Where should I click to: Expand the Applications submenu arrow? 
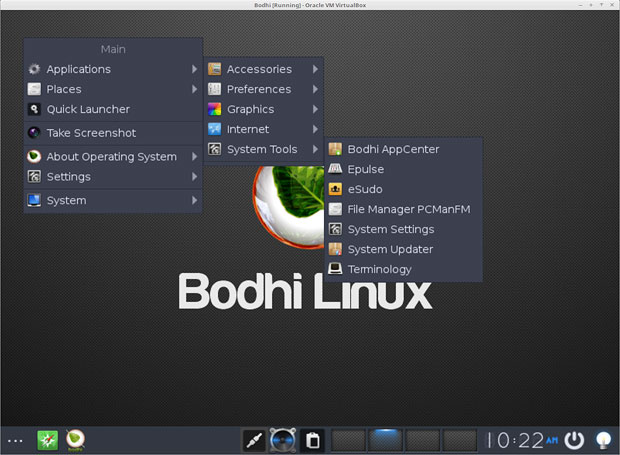[x=194, y=69]
